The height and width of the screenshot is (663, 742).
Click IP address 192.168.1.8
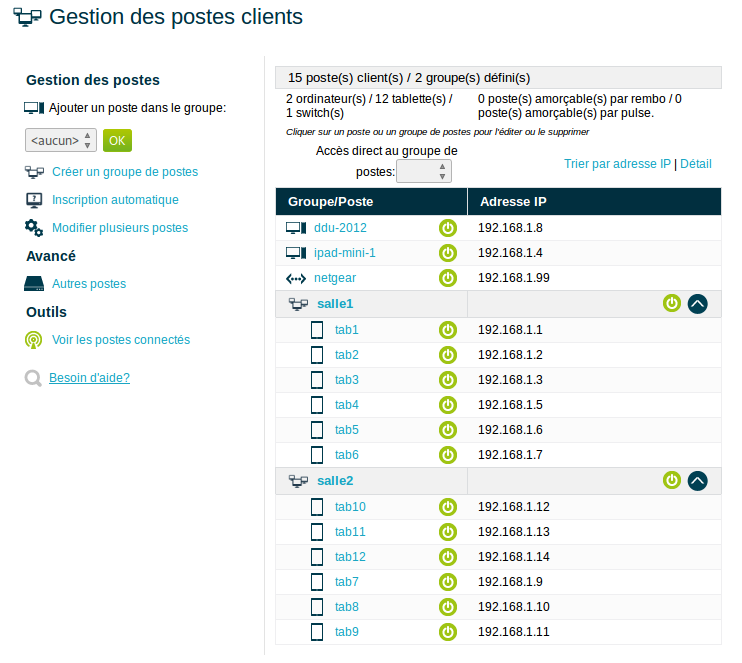510,228
